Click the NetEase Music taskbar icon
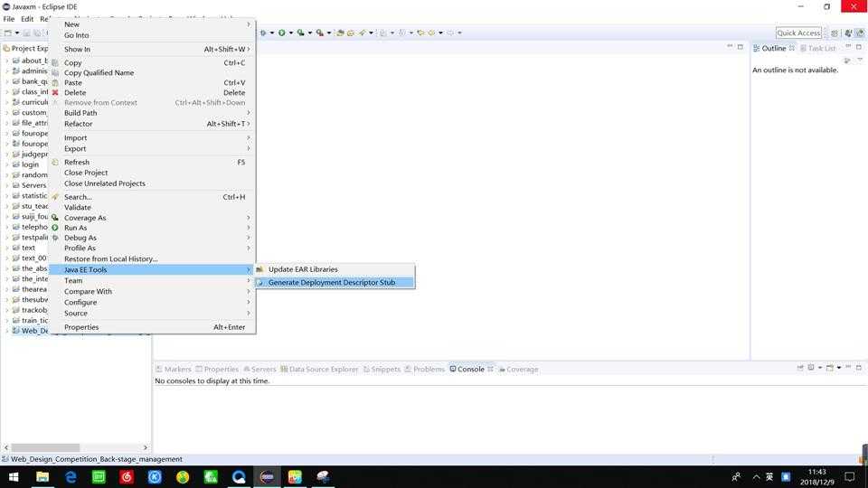Viewport: 868px width, 488px height. click(127, 476)
